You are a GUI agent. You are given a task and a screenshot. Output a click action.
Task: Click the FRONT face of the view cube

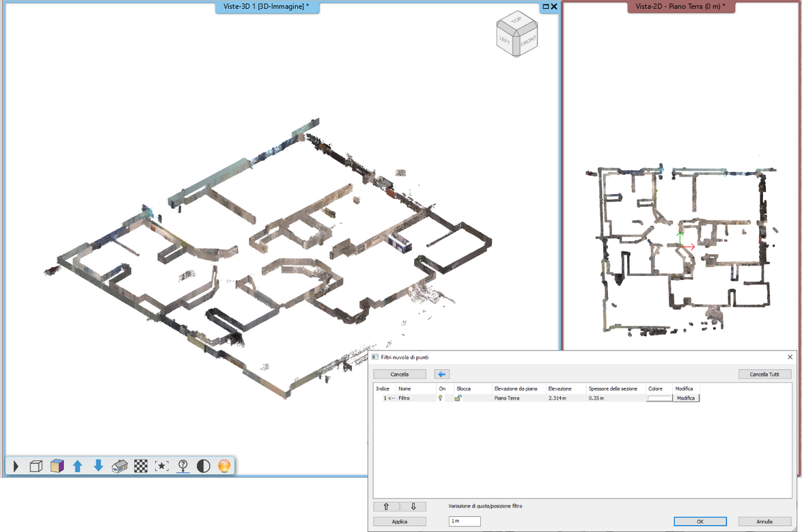528,40
